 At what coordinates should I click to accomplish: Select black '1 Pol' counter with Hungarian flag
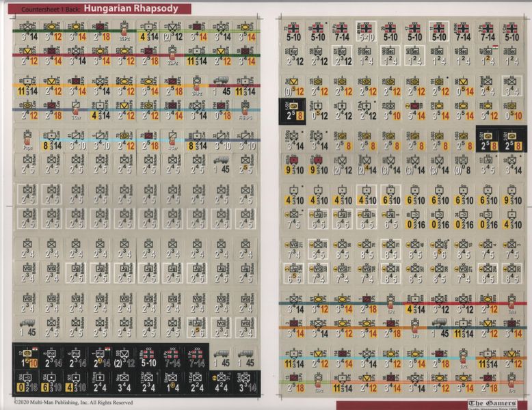click(x=101, y=357)
